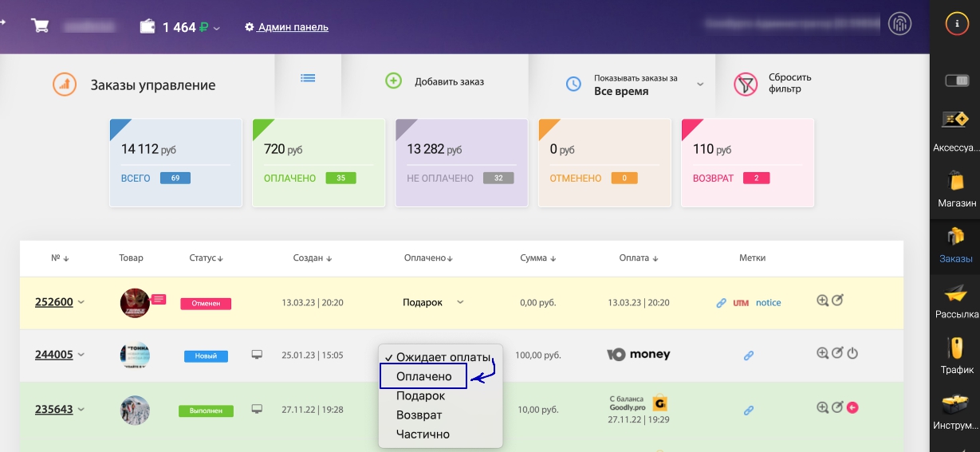Sort by the Оплата column header
This screenshot has height=452, width=980.
(x=639, y=258)
